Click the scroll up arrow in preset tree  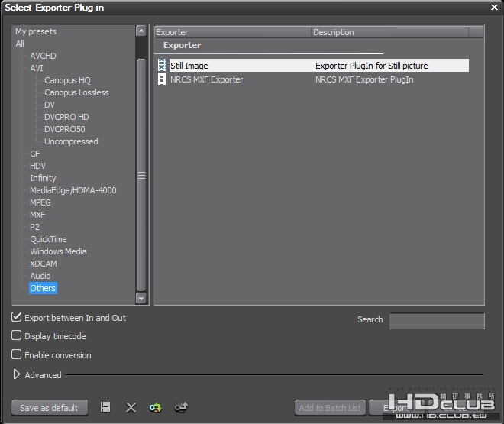pos(141,31)
